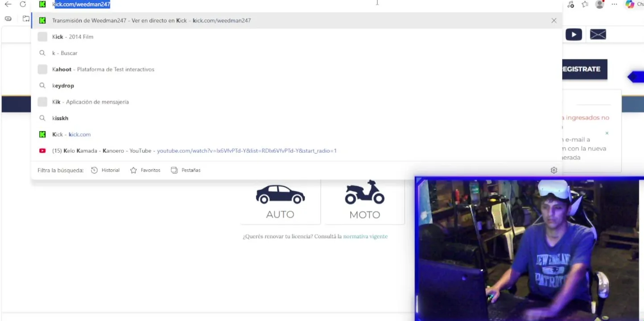This screenshot has width=644, height=321.
Task: Open the YouTube icon on the website header
Action: pyautogui.click(x=574, y=34)
